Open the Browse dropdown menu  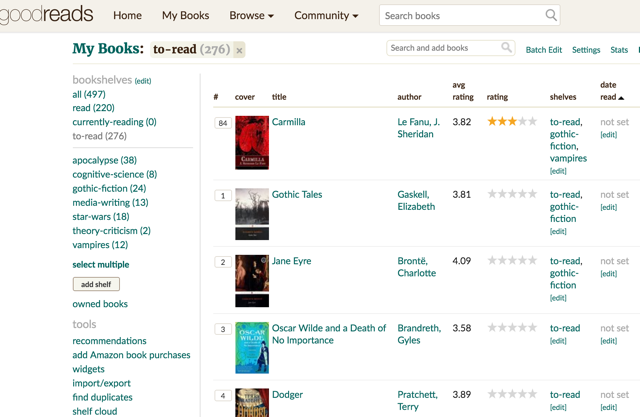(251, 16)
